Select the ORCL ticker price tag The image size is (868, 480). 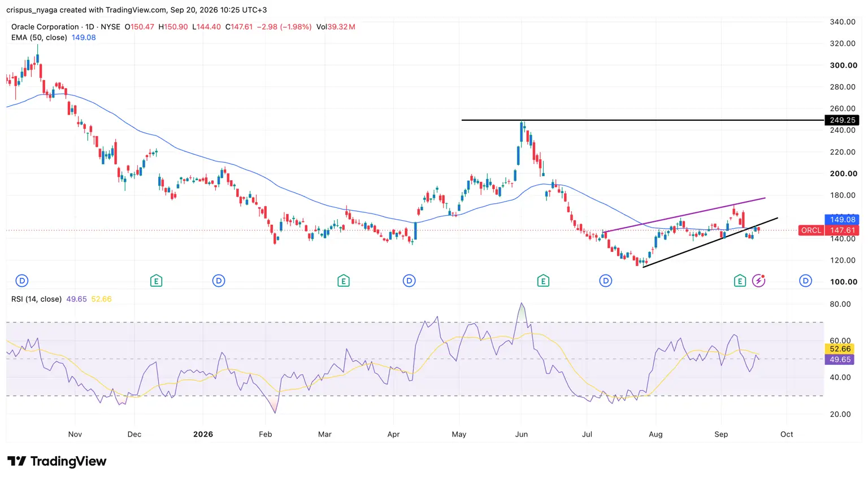[811, 230]
